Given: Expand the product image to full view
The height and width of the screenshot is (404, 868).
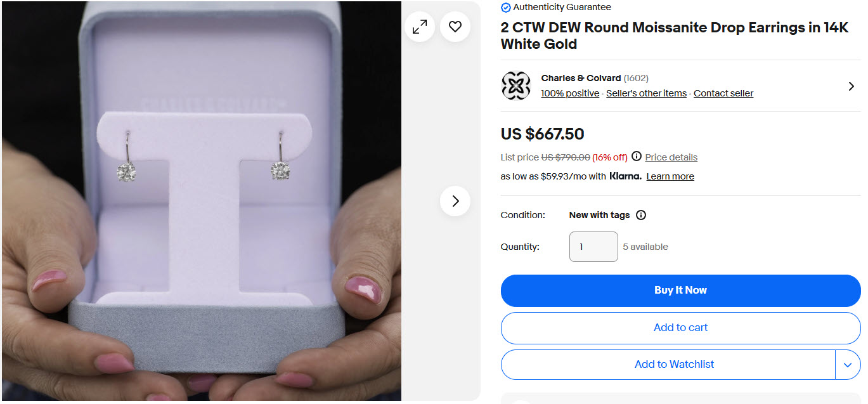Looking at the screenshot, I should point(420,27).
